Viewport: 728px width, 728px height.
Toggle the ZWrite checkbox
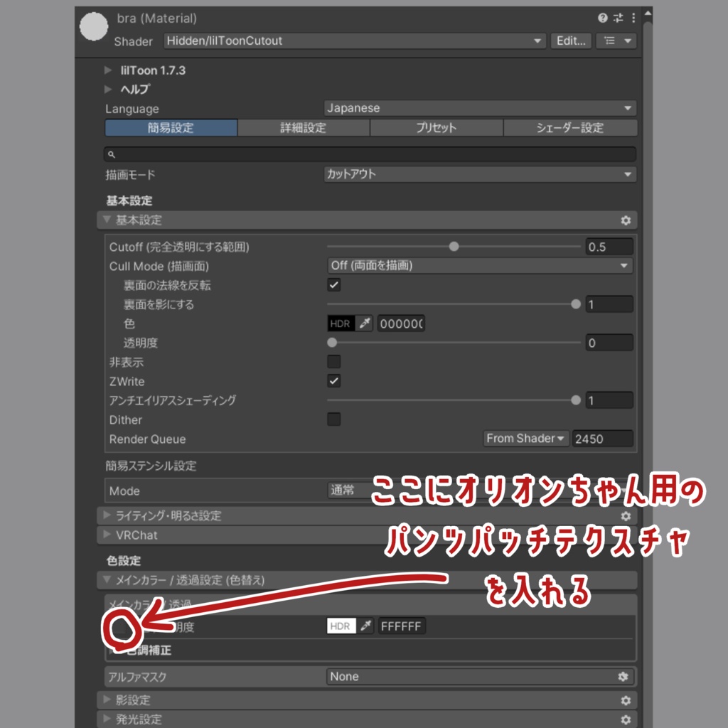[334, 381]
